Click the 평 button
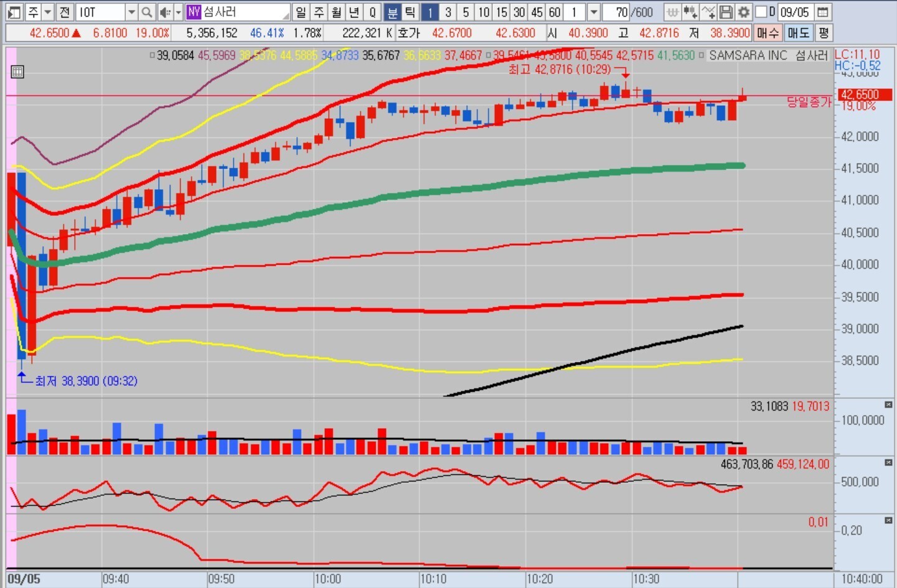The height and width of the screenshot is (588, 897). [x=824, y=32]
